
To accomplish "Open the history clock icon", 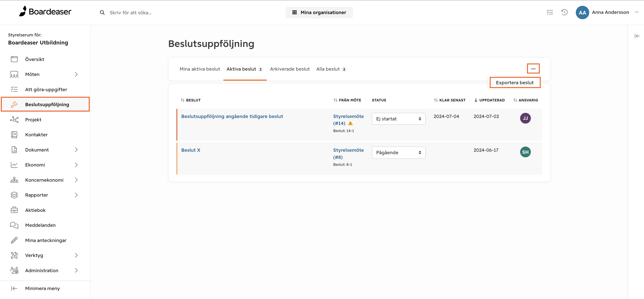I will click(x=564, y=12).
